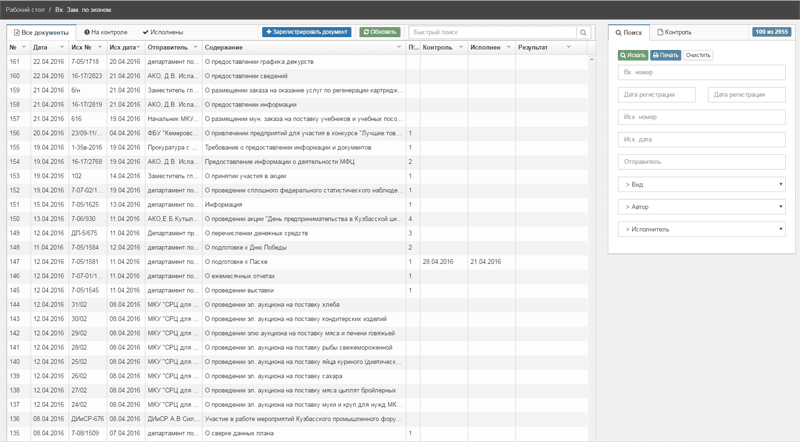Expand the Автор dropdown

pos(701,207)
